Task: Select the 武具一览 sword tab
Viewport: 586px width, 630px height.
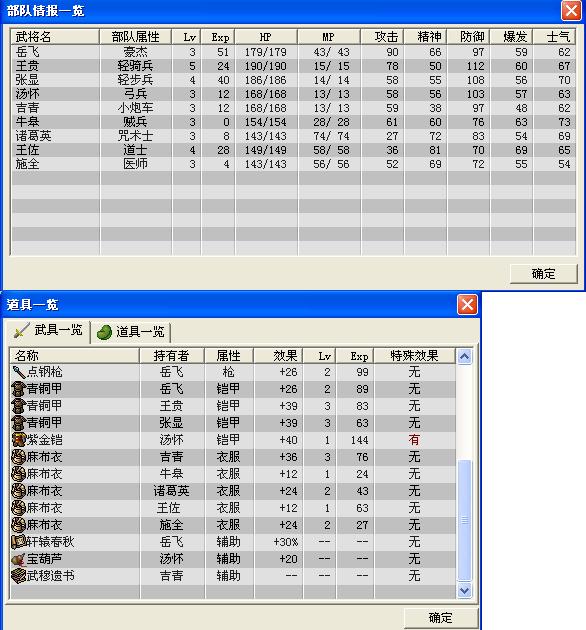Action: click(x=47, y=331)
